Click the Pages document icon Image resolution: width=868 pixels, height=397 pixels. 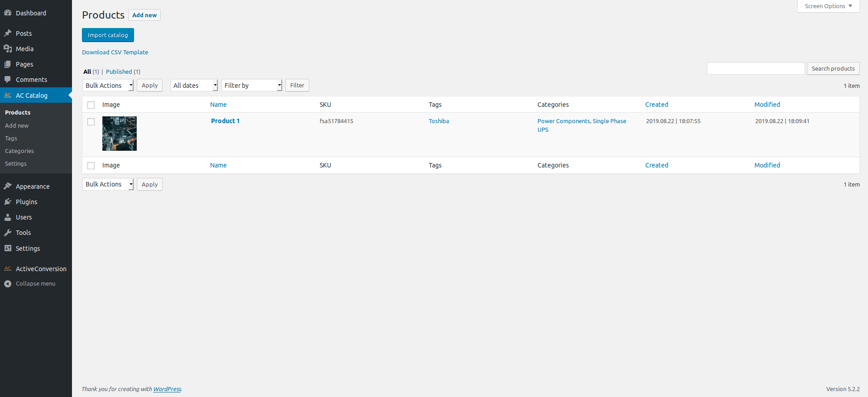[8, 64]
